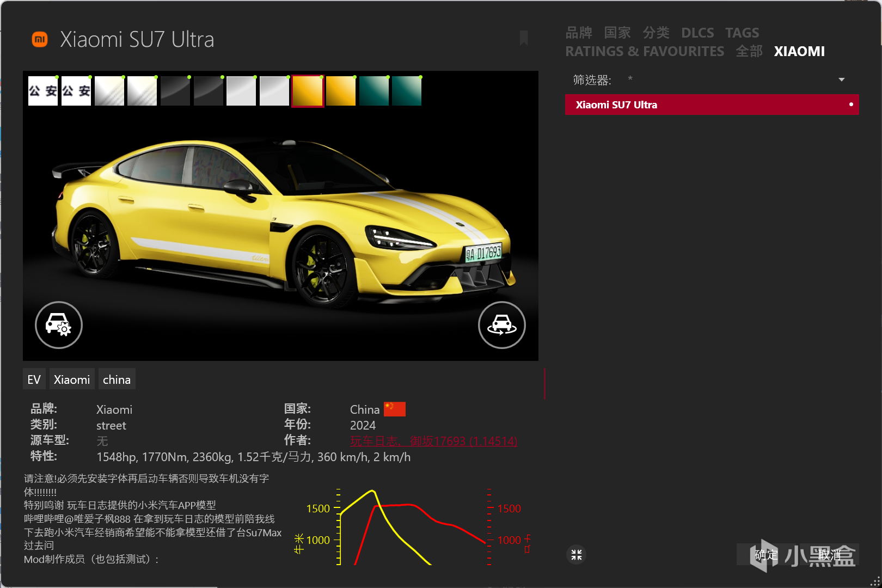The image size is (882, 588).
Task: Pick the selected yellow skin with red border
Action: [308, 91]
